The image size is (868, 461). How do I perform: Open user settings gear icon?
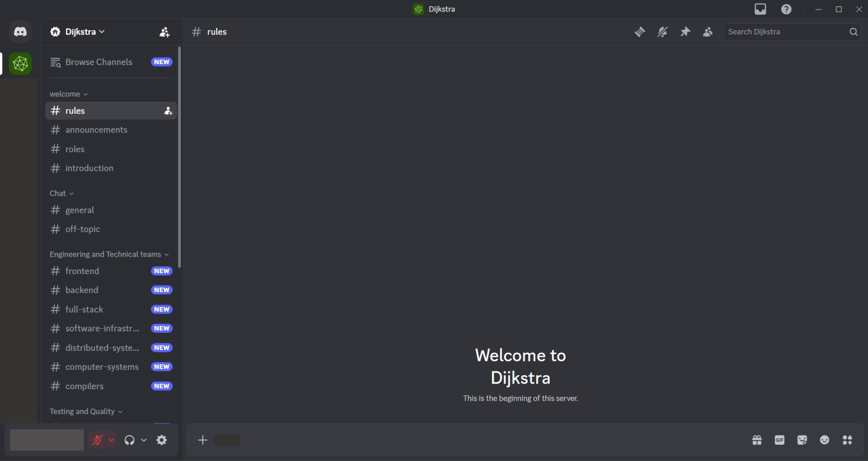162,440
